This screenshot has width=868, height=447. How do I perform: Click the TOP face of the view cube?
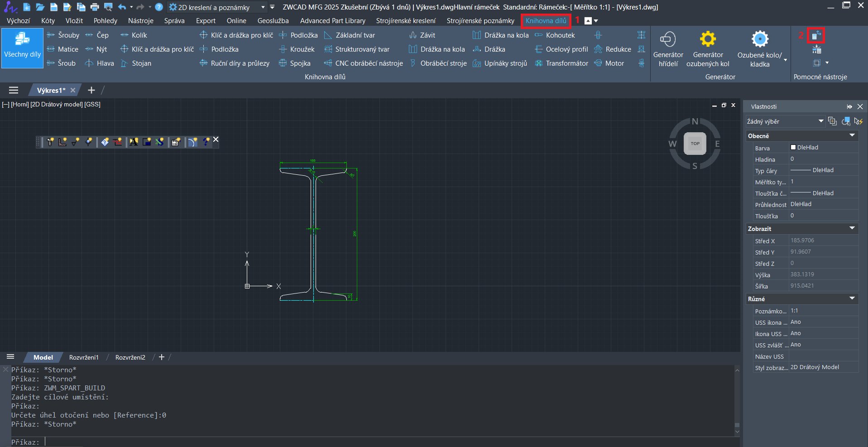click(x=695, y=144)
